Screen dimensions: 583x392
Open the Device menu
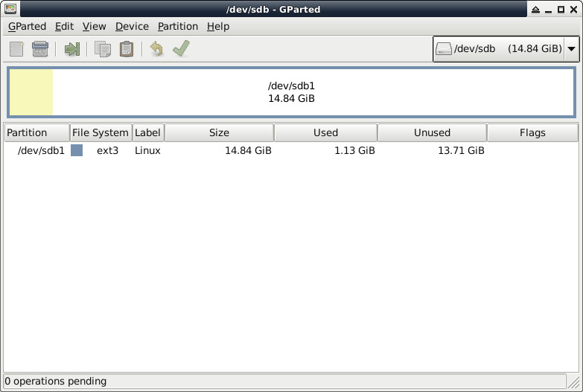tap(132, 26)
